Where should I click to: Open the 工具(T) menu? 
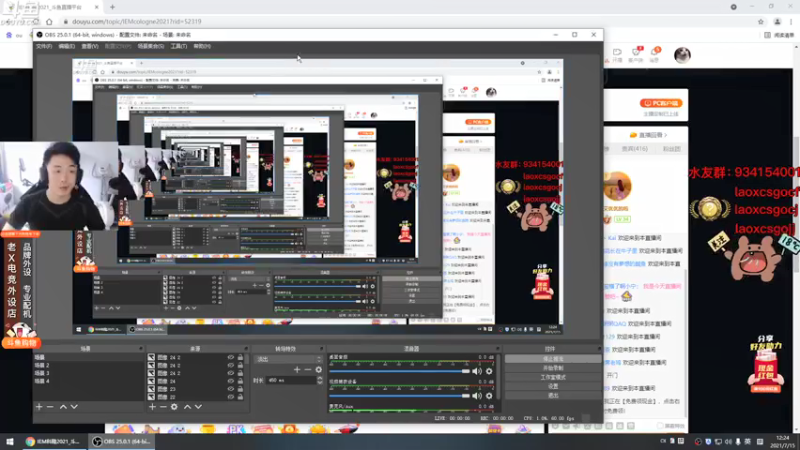tap(179, 46)
